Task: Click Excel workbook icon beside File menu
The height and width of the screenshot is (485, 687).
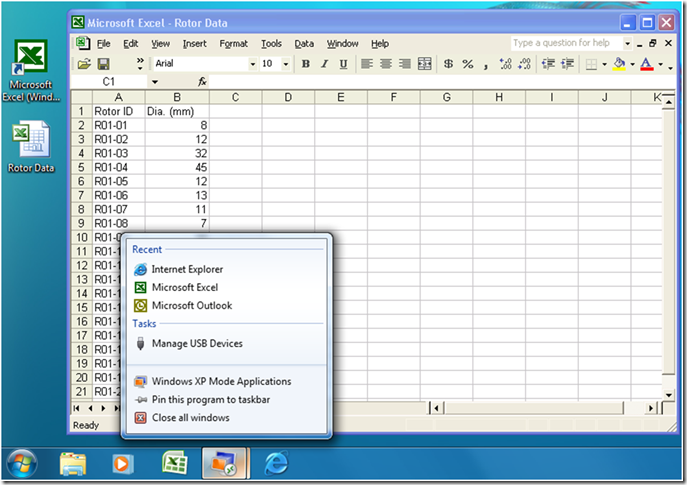Action: click(83, 43)
